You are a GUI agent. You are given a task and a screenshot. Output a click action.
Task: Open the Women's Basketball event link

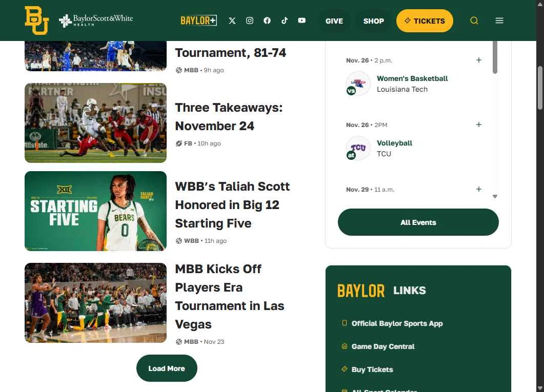412,78
